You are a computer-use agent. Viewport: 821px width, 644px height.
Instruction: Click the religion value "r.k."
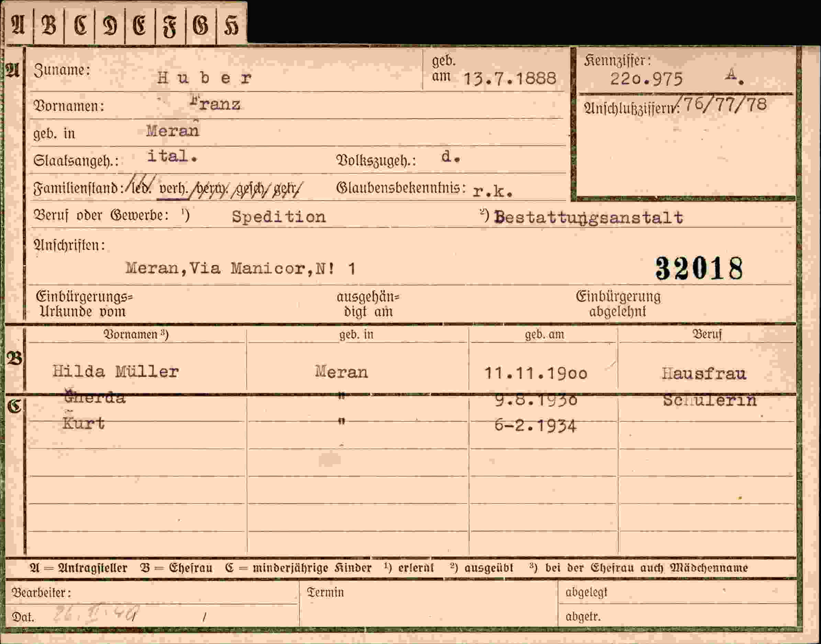click(492, 191)
